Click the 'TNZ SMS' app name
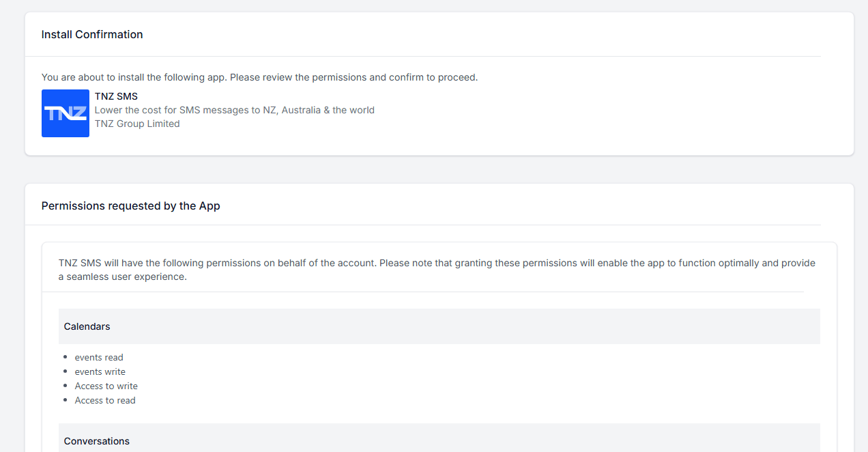 coord(116,96)
